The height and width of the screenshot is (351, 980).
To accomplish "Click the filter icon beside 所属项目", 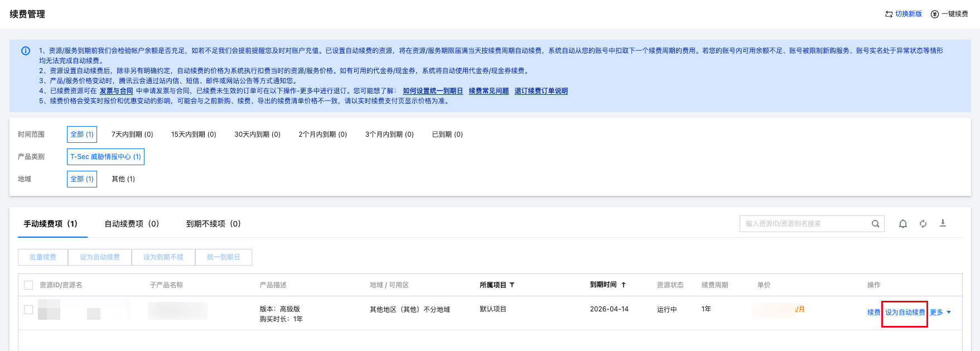I will 512,285.
